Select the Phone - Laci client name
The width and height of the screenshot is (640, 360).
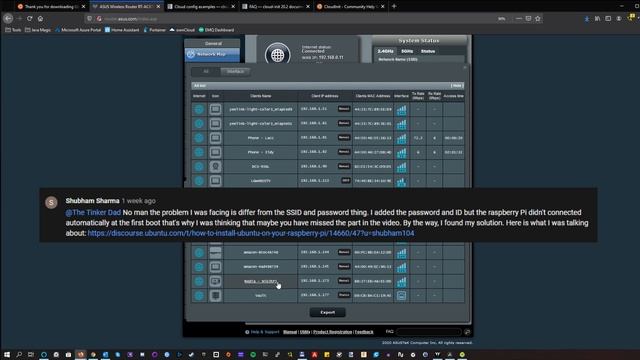261,138
